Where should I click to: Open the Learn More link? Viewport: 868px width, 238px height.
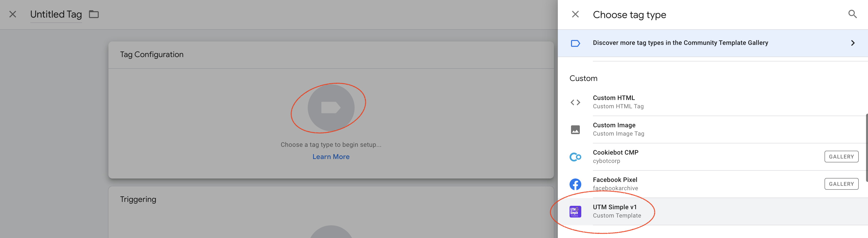tap(330, 157)
